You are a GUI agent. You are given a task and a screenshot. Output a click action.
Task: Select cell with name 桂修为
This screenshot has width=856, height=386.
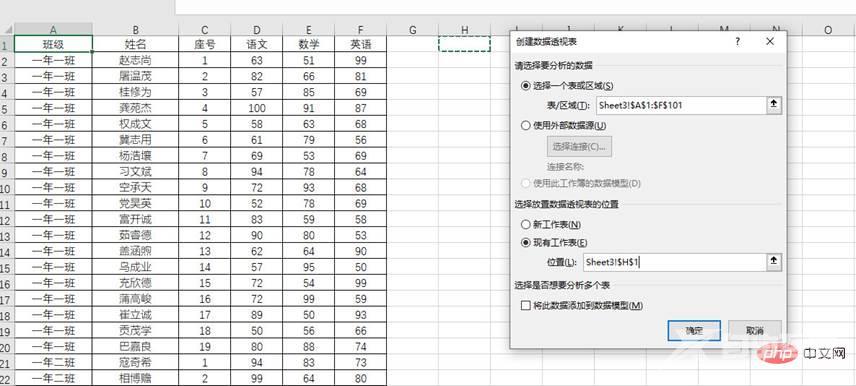pos(135,92)
